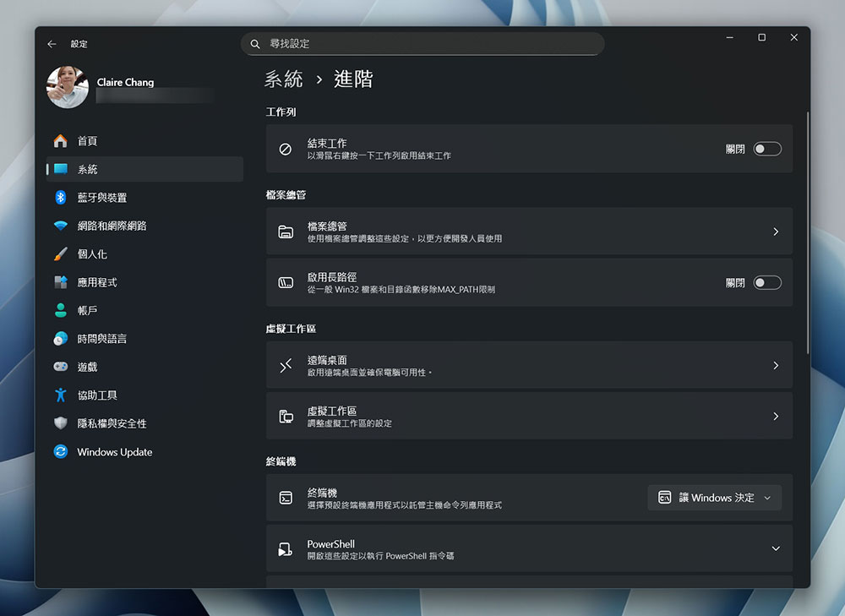845x616 pixels.
Task: Click the Wi-Fi network icon
Action: [60, 226]
